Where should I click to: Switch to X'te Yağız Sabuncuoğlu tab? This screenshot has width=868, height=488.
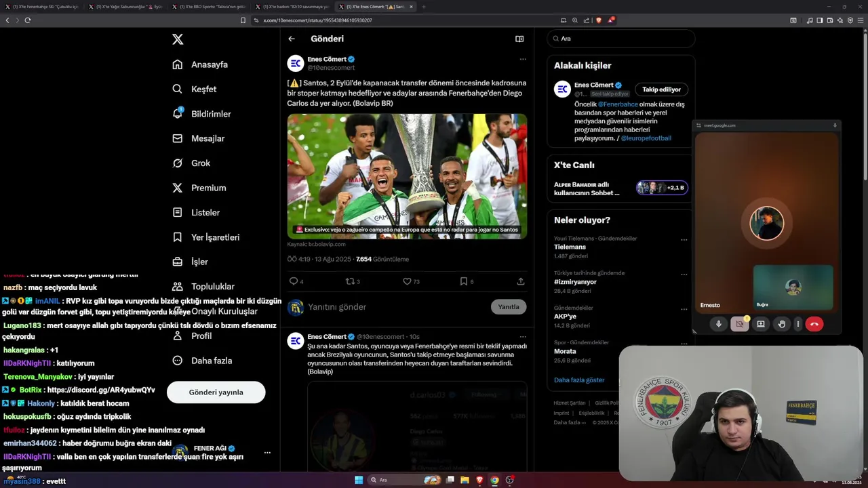pos(125,7)
